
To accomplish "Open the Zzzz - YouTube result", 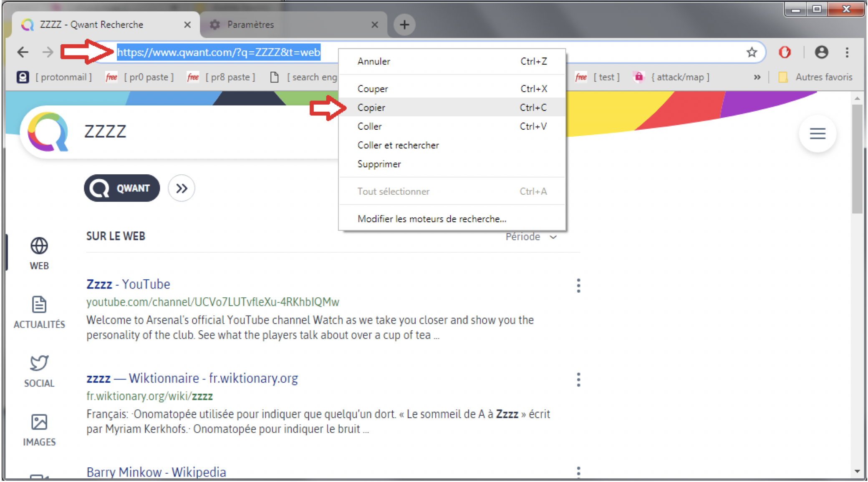I will coord(128,284).
